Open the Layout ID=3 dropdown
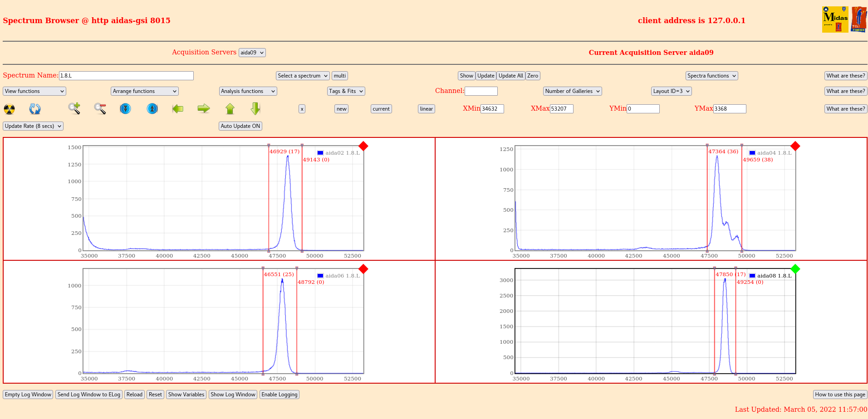 point(672,91)
